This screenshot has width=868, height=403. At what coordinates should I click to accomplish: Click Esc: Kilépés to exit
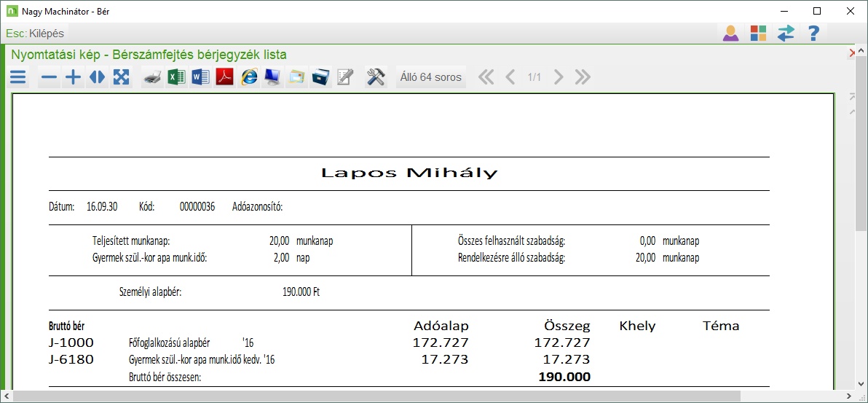35,34
